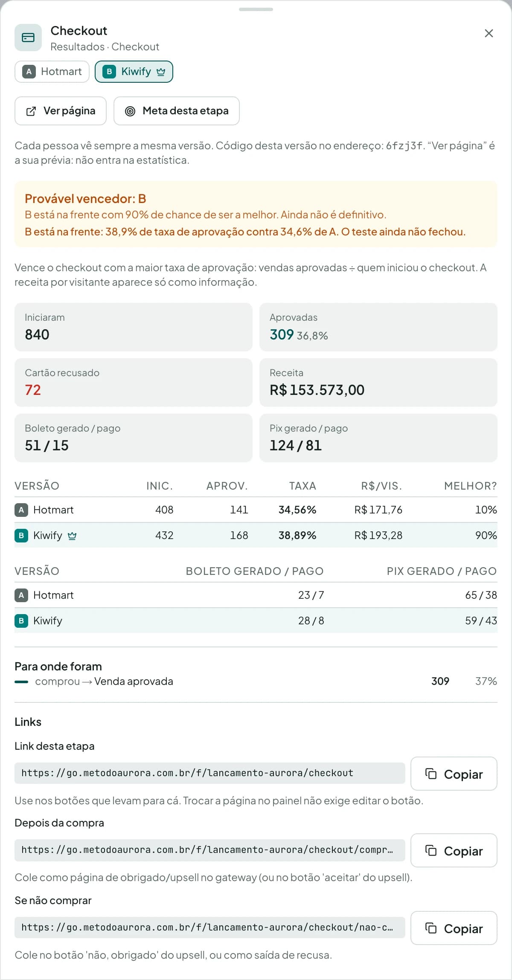Click the A badge in the Hotmart tab

coord(29,72)
